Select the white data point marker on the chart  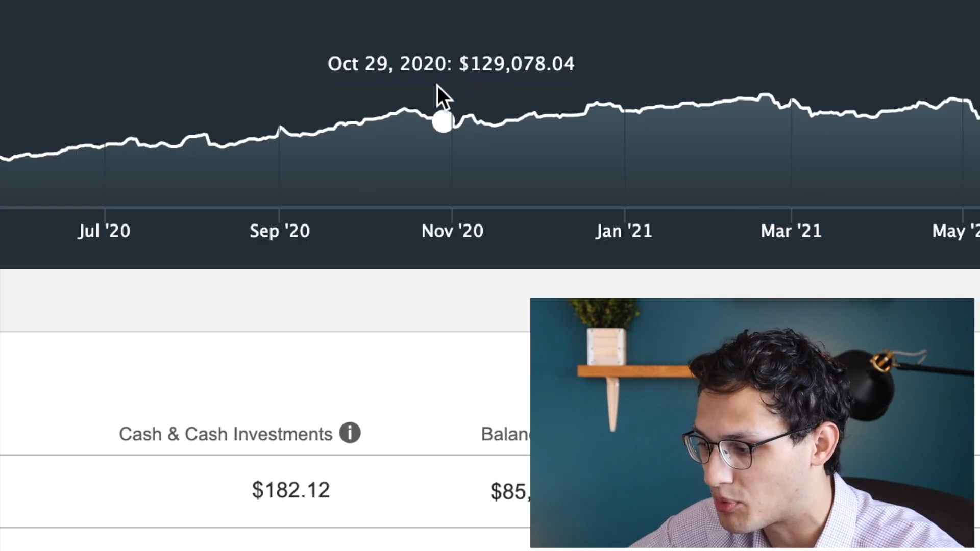coord(442,122)
